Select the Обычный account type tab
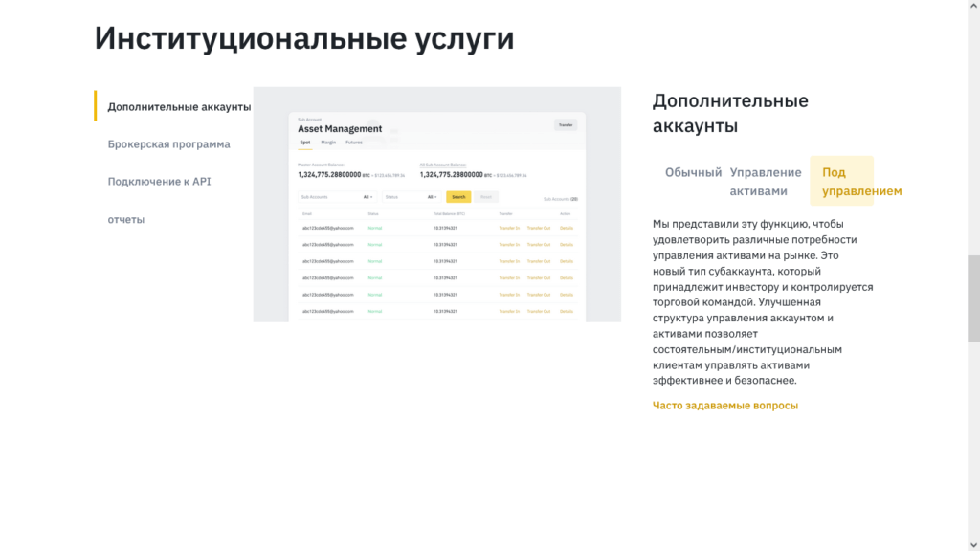This screenshot has width=980, height=551. click(693, 173)
